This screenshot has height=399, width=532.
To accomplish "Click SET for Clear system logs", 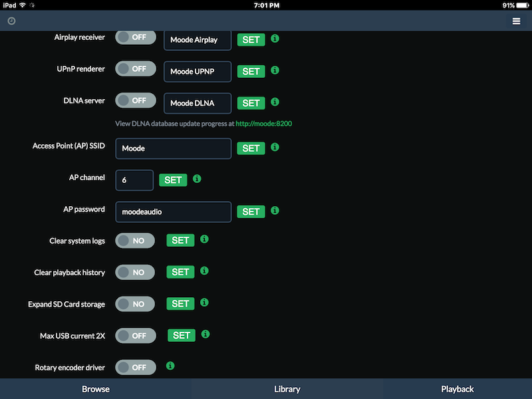I will (180, 240).
